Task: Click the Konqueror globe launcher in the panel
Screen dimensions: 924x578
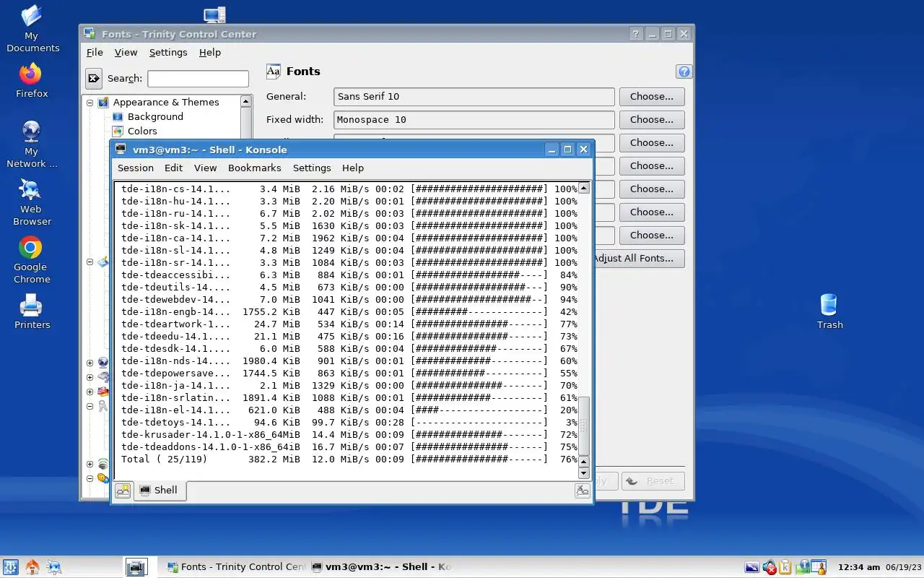Action: [53, 567]
